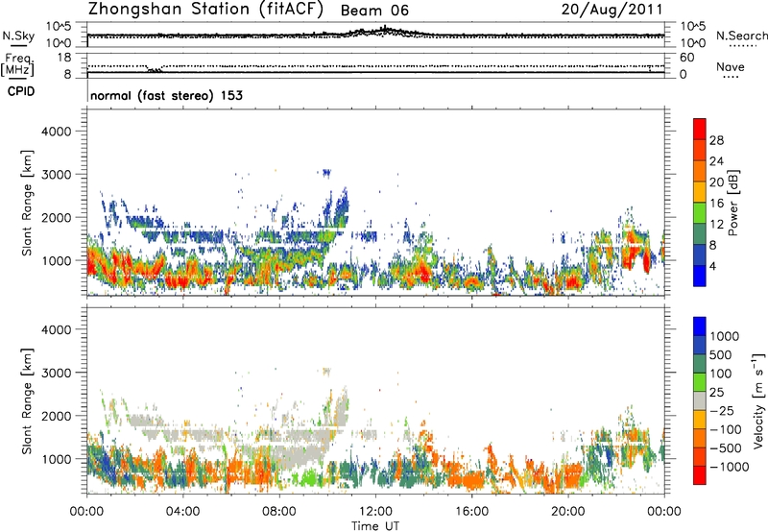Click the '3000' tick on velocity panel
This screenshot has width=768, height=532.
(x=57, y=373)
